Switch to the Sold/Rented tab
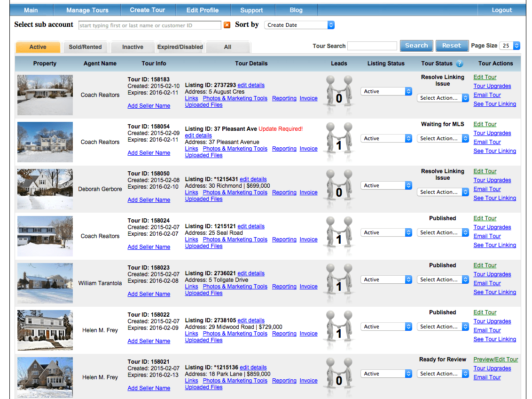The width and height of the screenshot is (532, 399). click(x=85, y=47)
